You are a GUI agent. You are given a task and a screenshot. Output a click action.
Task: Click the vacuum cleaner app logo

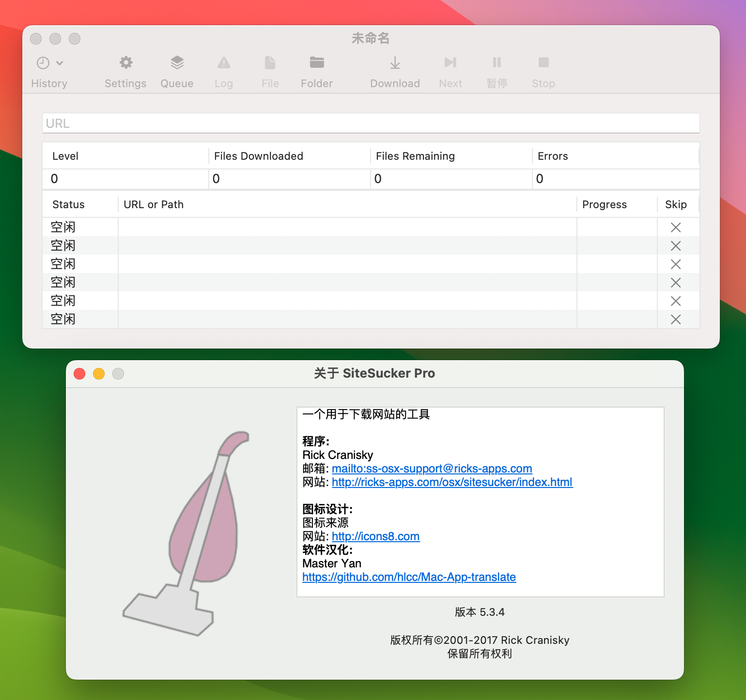(x=186, y=533)
